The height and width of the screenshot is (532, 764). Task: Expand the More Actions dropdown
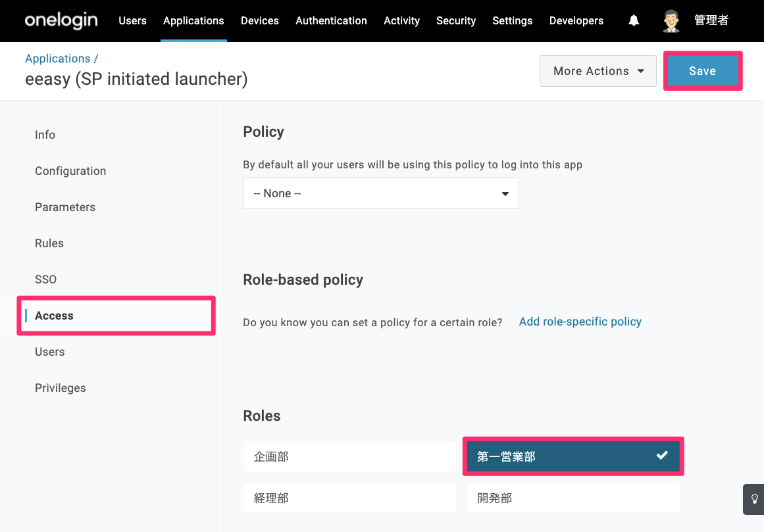(x=598, y=71)
